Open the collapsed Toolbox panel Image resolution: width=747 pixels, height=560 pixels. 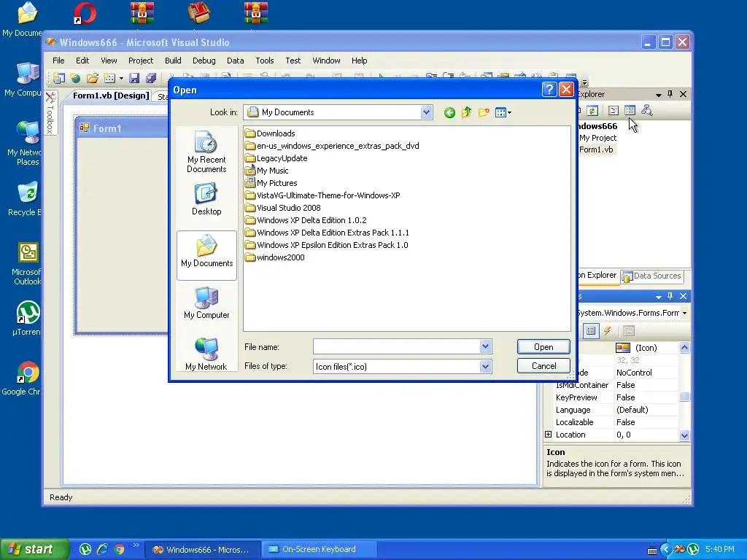tap(50, 112)
